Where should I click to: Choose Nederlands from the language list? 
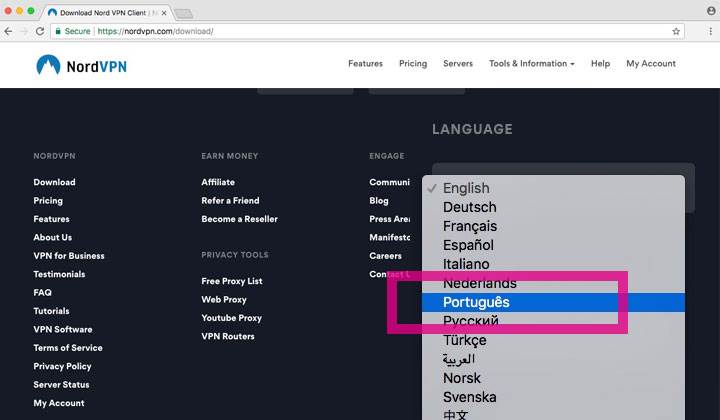(553, 283)
